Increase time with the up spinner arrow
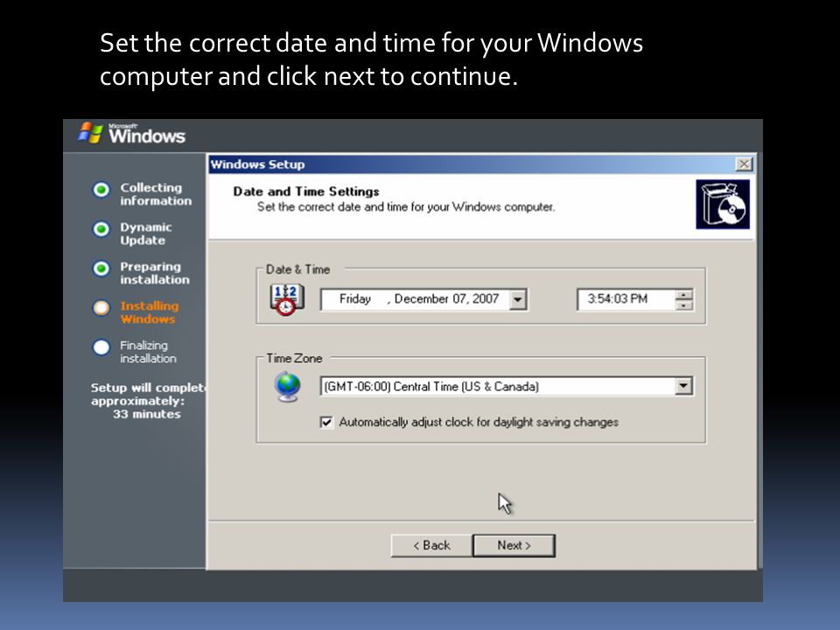The height and width of the screenshot is (630, 840). pos(684,295)
